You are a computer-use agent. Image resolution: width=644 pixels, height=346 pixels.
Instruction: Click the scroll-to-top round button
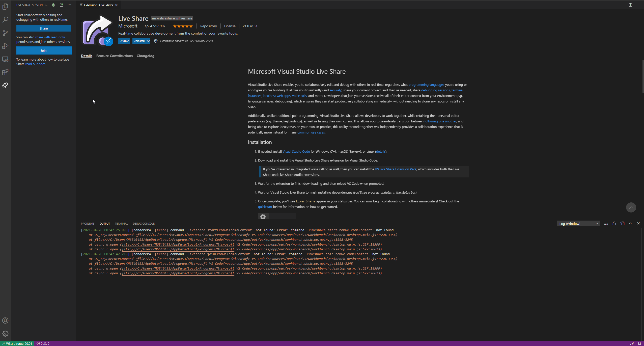point(631,207)
